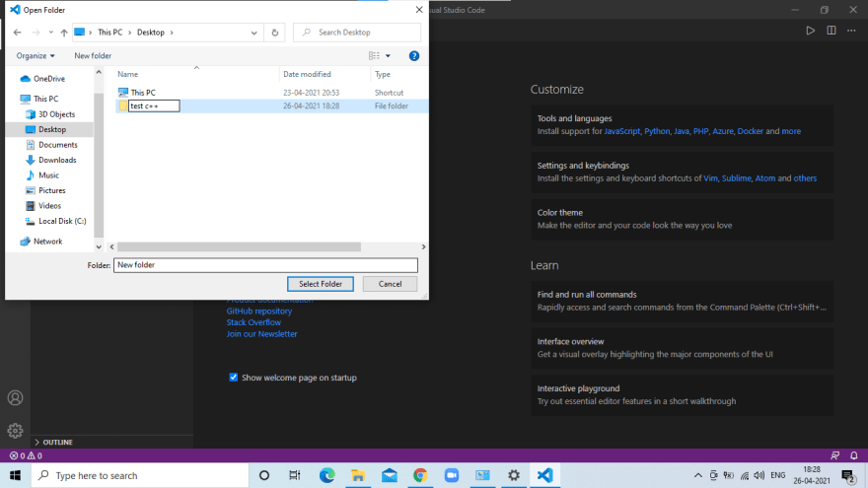Select Network in navigation pane
This screenshot has width=868, height=488.
41,242
